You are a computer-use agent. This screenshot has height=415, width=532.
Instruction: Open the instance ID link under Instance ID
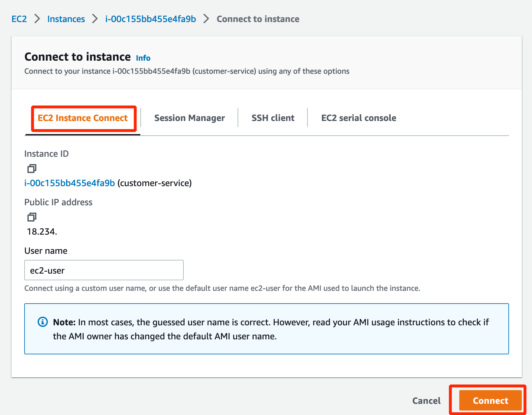[70, 183]
